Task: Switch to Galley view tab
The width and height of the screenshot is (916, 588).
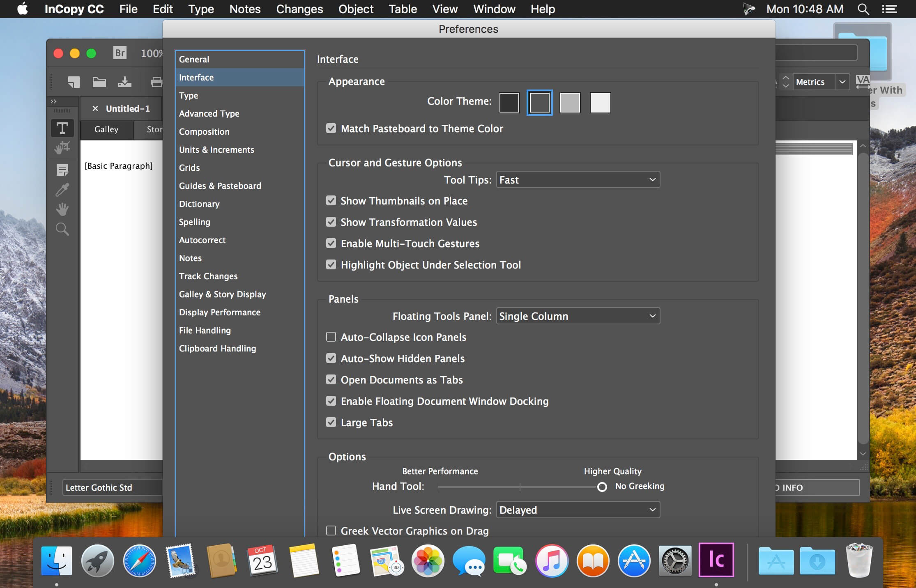Action: coord(106,129)
